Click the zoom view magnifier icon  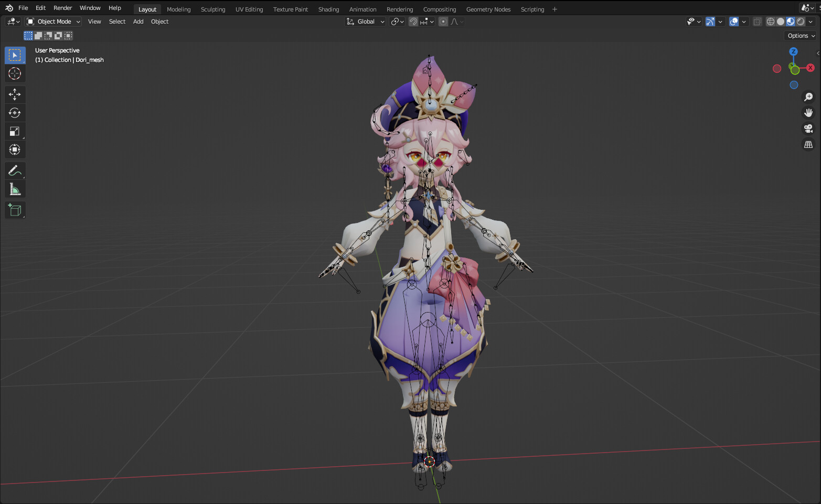point(808,97)
